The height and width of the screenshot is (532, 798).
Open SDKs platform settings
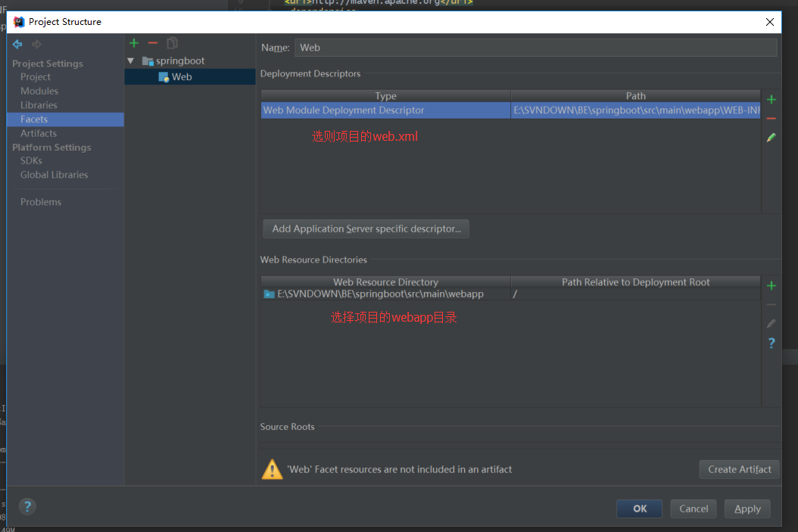coord(31,160)
